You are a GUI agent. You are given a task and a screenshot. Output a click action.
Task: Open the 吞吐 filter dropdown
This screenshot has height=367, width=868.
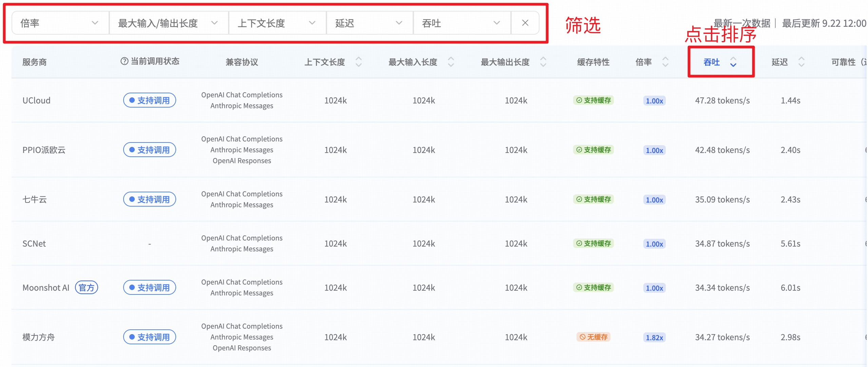(x=462, y=23)
